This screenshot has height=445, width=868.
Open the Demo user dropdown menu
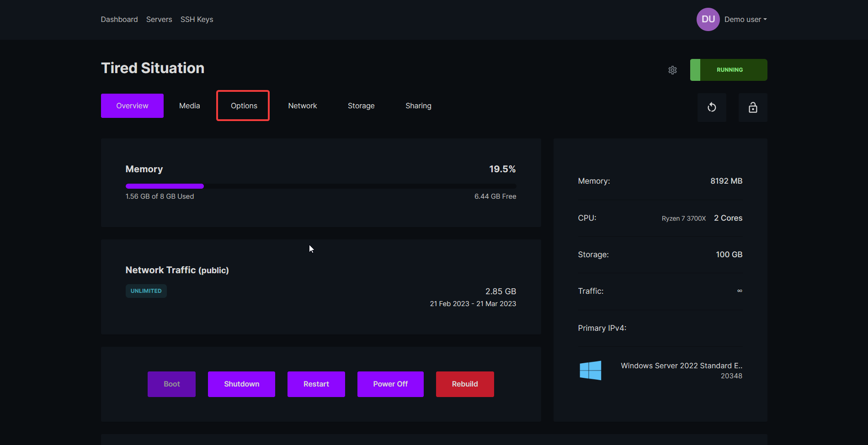745,19
